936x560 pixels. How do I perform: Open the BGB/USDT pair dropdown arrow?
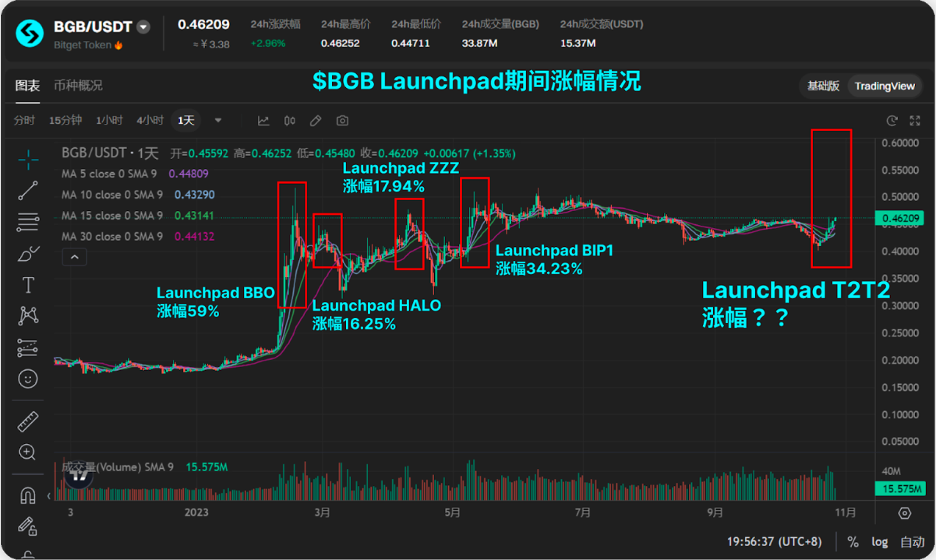pyautogui.click(x=143, y=26)
